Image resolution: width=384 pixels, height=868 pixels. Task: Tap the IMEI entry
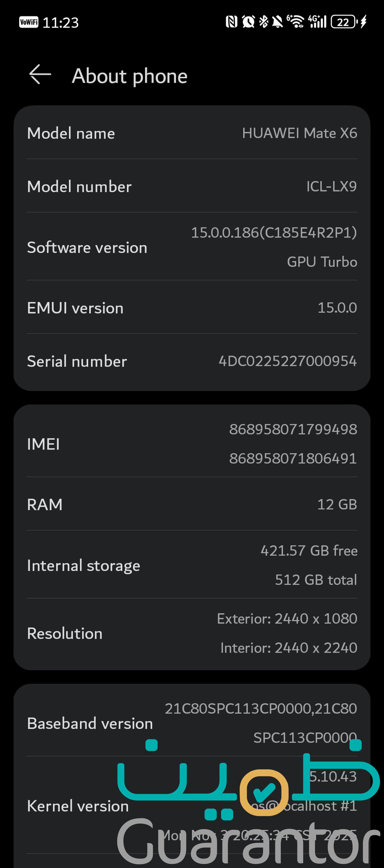(192, 443)
